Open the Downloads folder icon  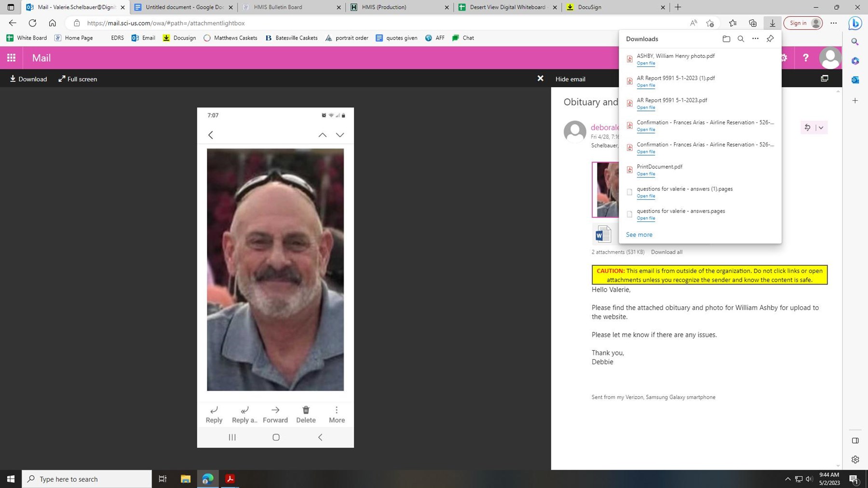tap(726, 39)
